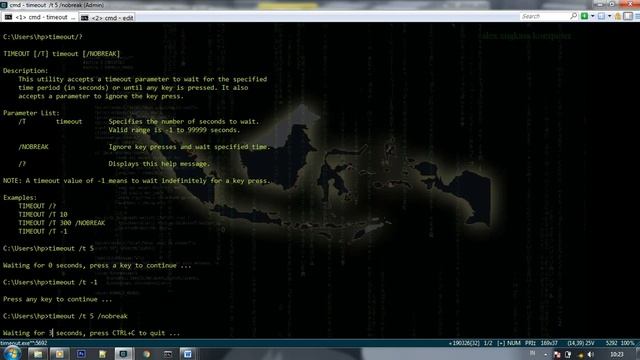
Task: Switch to the '<1> cmd - timeout' console tab
Action: pos(40,17)
